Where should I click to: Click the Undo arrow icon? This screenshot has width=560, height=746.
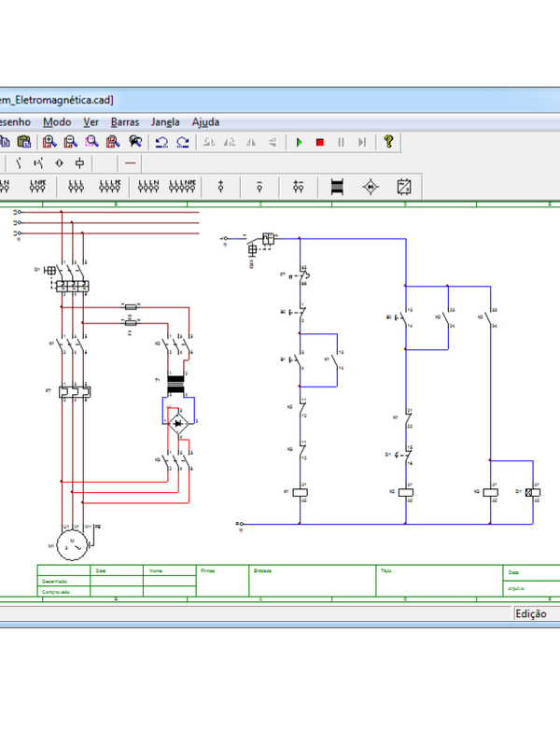pos(161,142)
